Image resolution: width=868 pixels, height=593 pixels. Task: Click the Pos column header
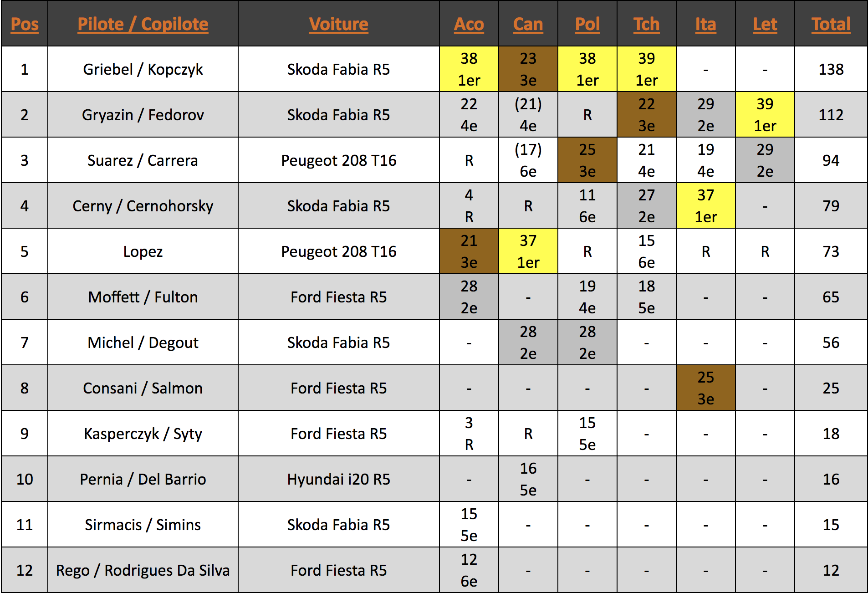click(25, 24)
